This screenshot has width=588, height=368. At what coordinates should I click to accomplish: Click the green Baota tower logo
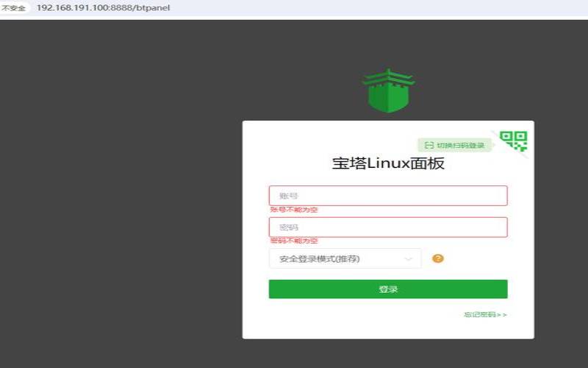click(389, 91)
